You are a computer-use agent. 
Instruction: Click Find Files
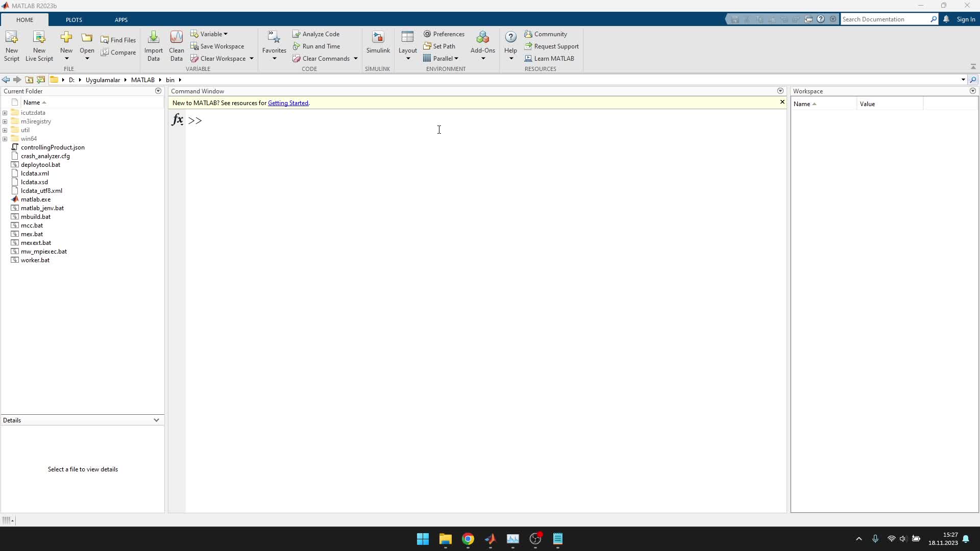(x=118, y=40)
